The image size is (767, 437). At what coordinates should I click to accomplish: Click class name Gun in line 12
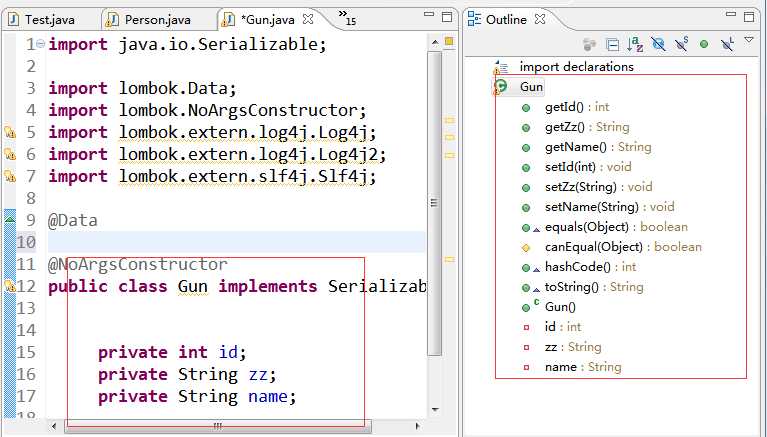point(193,286)
